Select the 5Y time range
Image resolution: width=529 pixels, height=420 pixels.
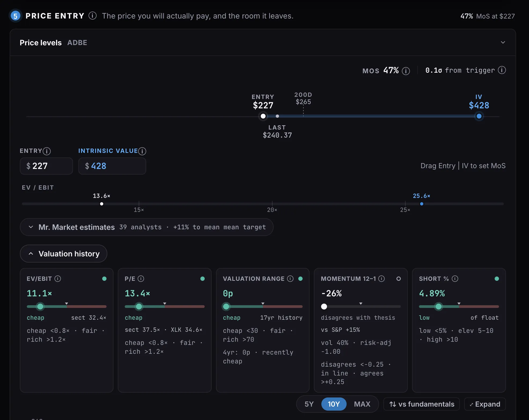click(309, 404)
